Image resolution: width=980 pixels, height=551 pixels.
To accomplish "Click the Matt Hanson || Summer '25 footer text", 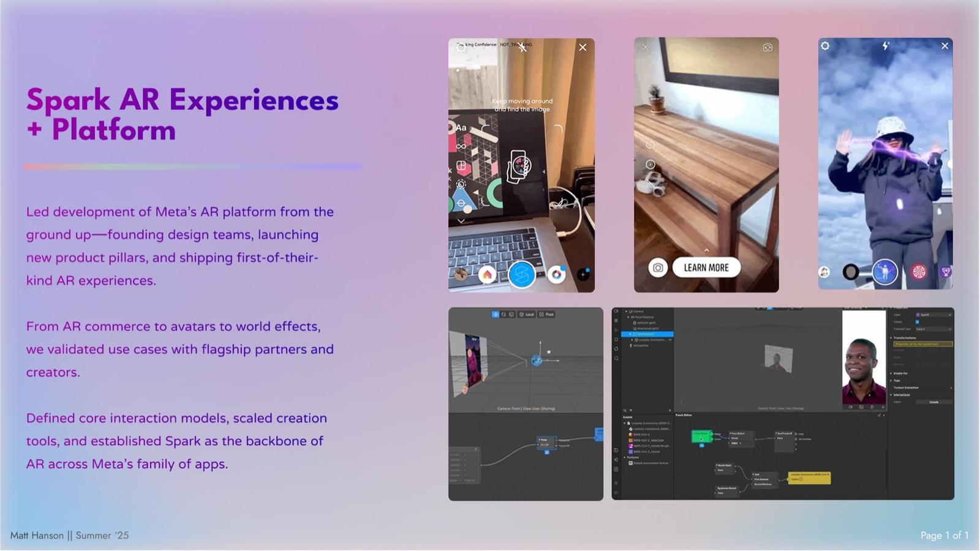I will pyautogui.click(x=70, y=536).
